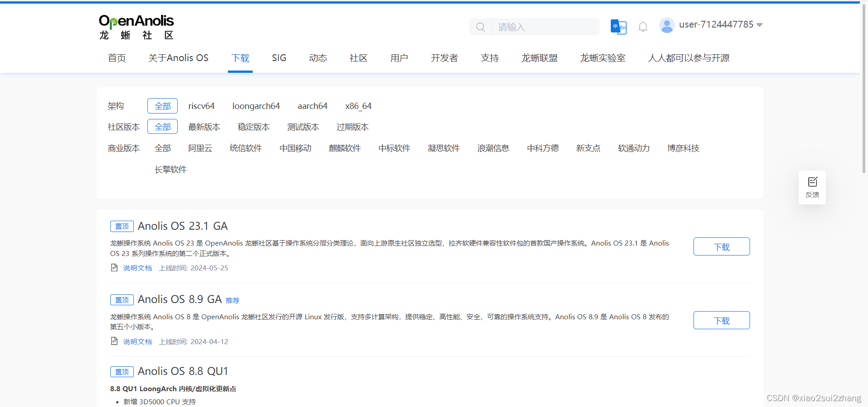
Task: Filter community version by 稳定版本
Action: 254,127
